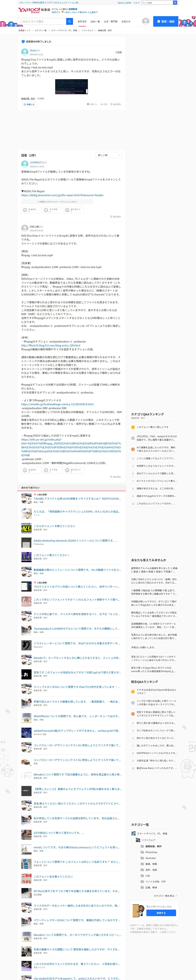Open the 4ddig.tenorshare.com file-repair link
The image size is (196, 980).
tap(62, 195)
